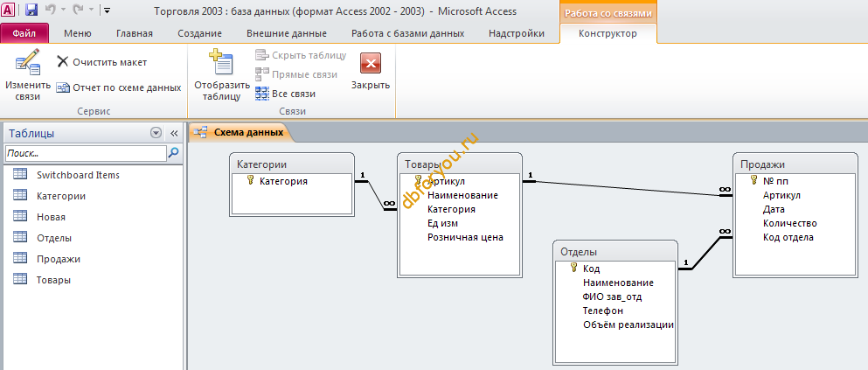Screen dimensions: 868x370
Task: Show Все связи
Action: pos(286,94)
